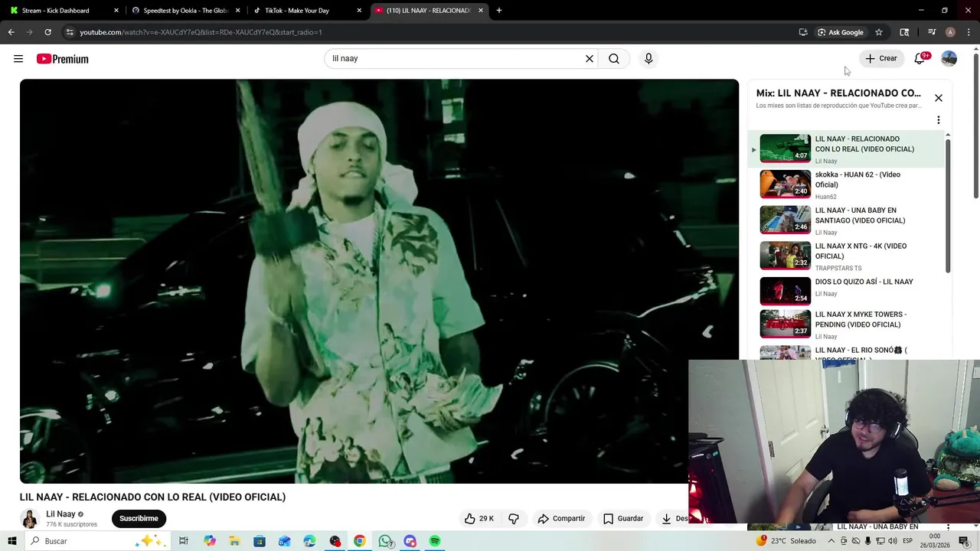Click the Chrome address bar URL
The width and height of the screenshot is (980, 551).
[x=201, y=32]
